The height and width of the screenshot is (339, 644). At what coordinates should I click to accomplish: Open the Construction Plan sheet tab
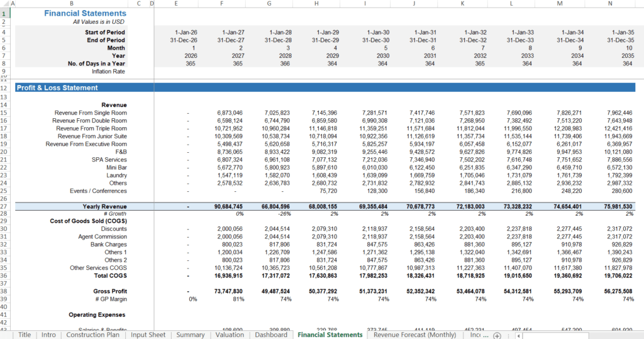[x=93, y=335]
